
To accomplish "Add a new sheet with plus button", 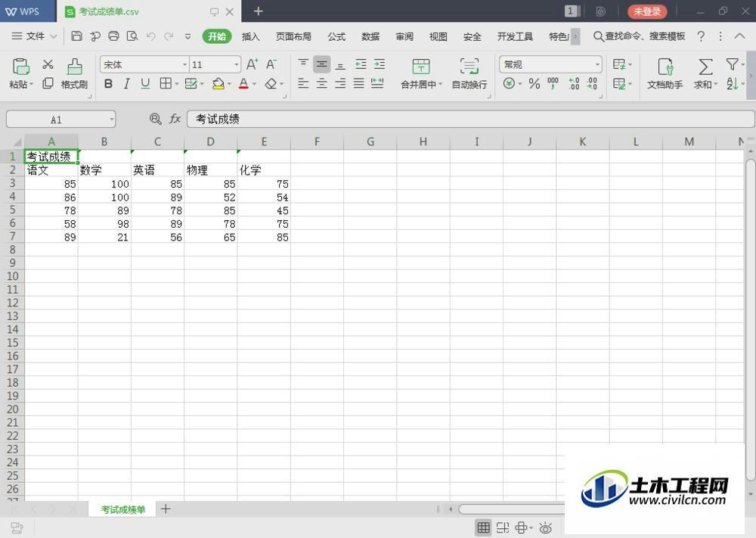I will click(166, 509).
